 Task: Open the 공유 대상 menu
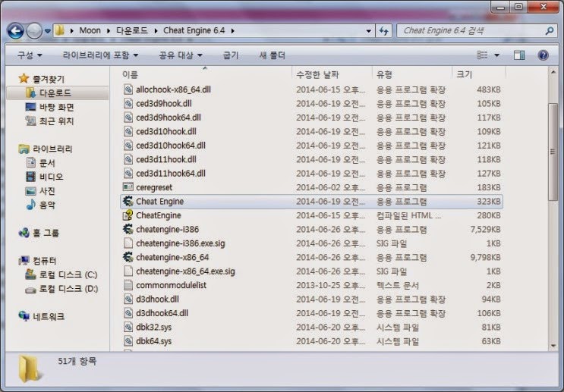click(181, 55)
